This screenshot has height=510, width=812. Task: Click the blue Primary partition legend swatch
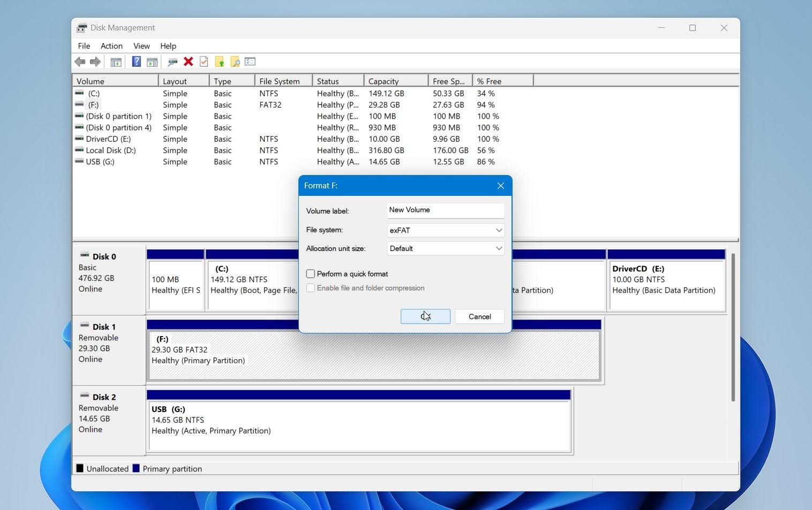coord(136,468)
